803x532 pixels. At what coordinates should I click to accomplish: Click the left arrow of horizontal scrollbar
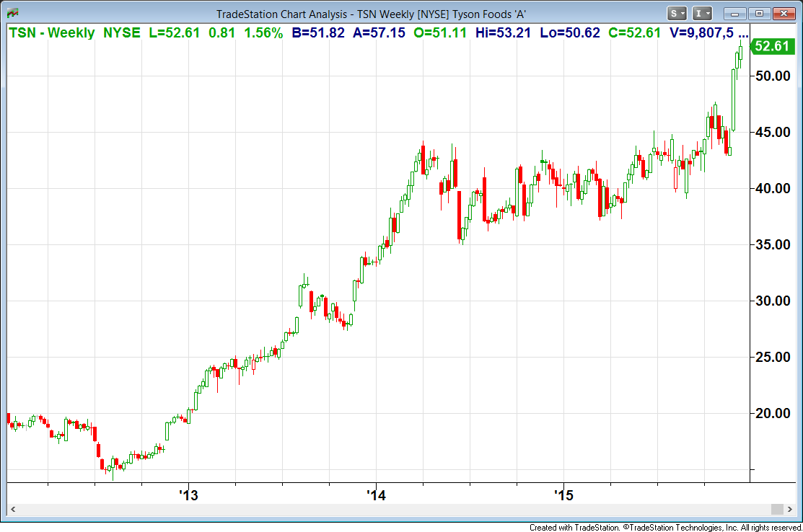13,509
